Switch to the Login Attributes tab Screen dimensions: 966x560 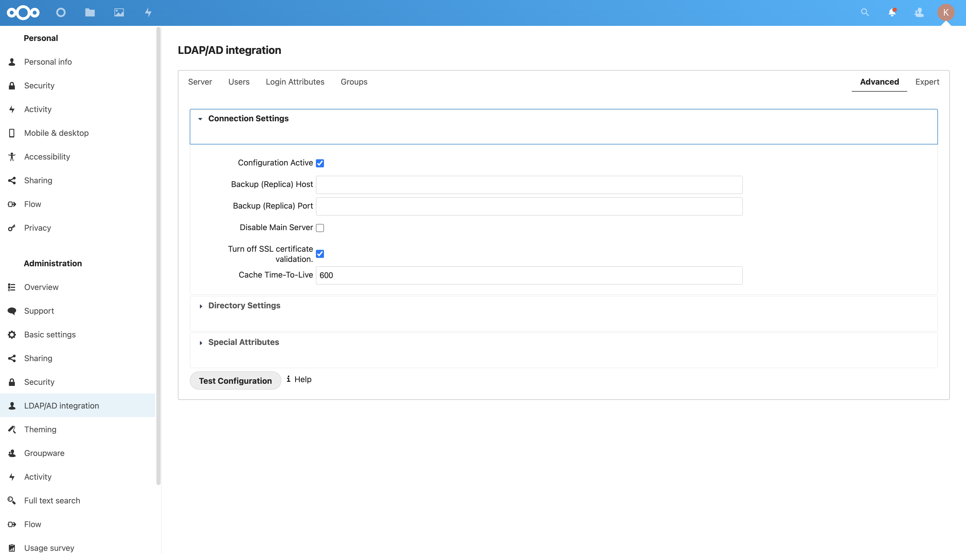point(295,82)
